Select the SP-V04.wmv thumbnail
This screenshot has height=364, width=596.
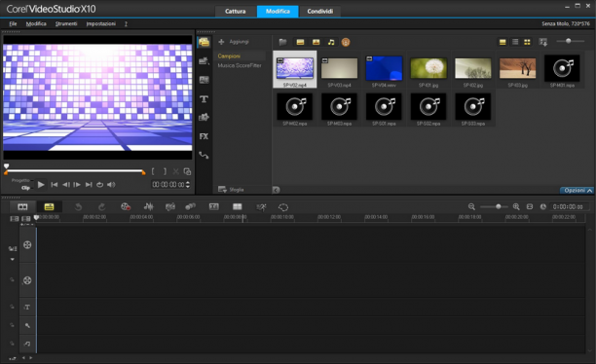click(x=384, y=69)
